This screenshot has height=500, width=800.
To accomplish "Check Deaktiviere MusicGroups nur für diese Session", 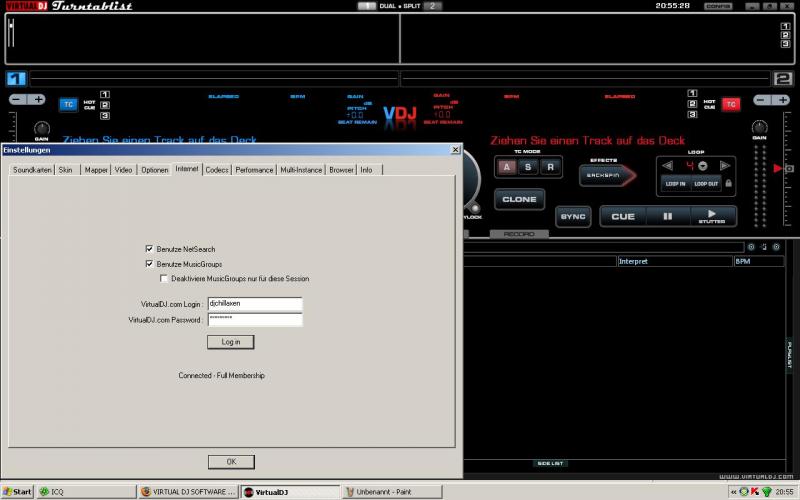I will 164,279.
